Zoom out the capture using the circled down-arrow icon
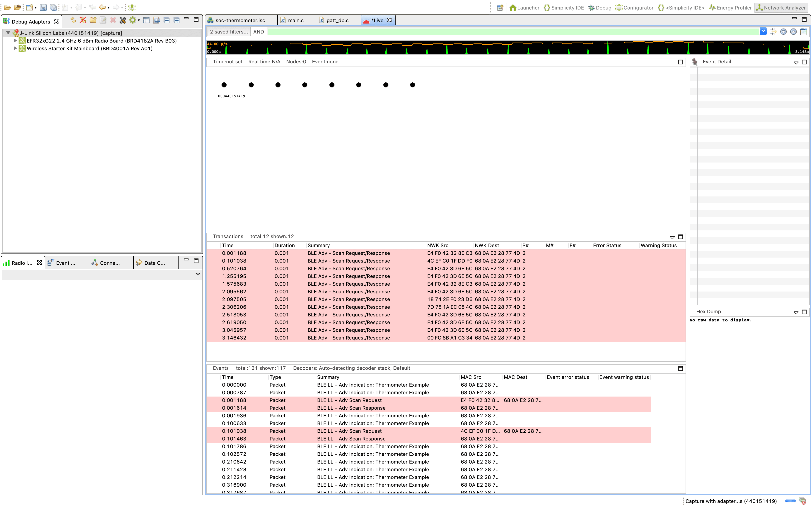 coord(783,31)
